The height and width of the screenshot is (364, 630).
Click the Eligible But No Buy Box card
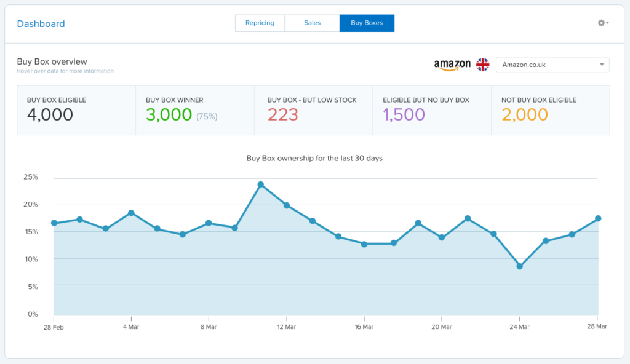(x=432, y=110)
